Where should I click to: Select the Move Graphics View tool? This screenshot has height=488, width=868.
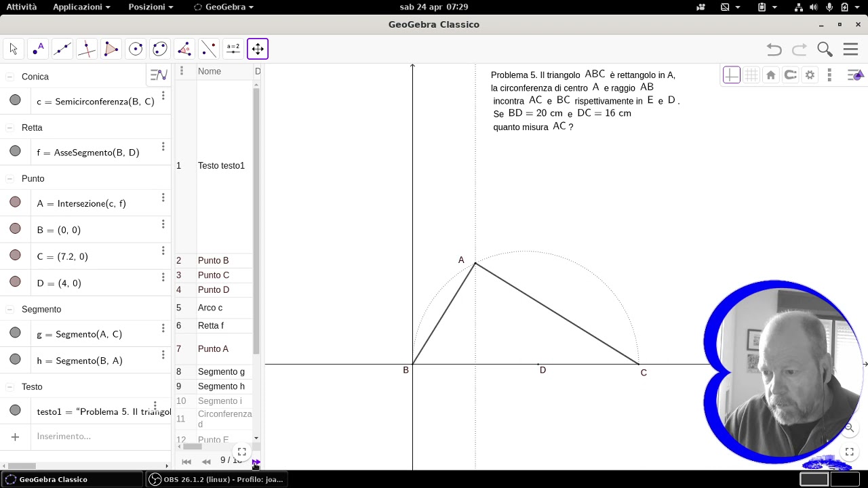coord(258,49)
